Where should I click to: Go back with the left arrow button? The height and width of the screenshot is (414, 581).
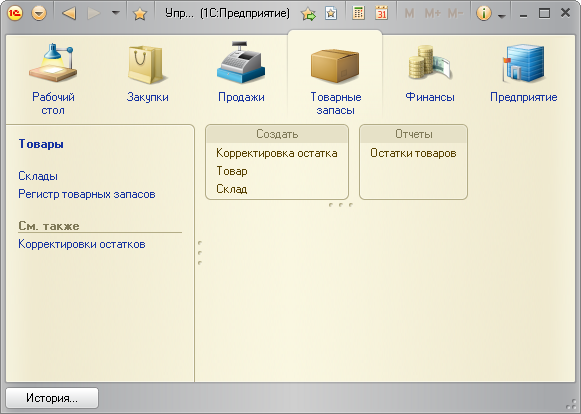(x=69, y=14)
